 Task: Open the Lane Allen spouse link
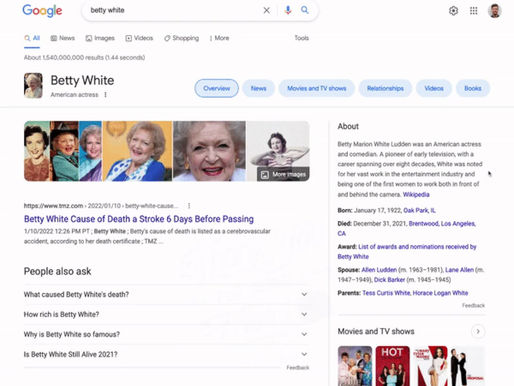coord(459,270)
